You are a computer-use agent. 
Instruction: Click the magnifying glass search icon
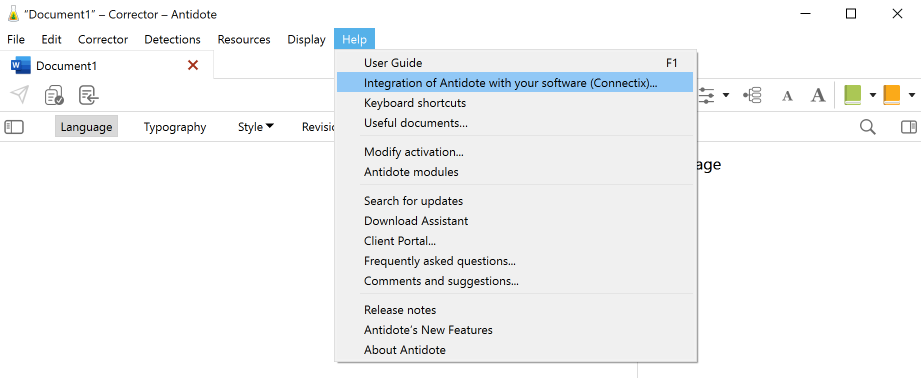[868, 127]
